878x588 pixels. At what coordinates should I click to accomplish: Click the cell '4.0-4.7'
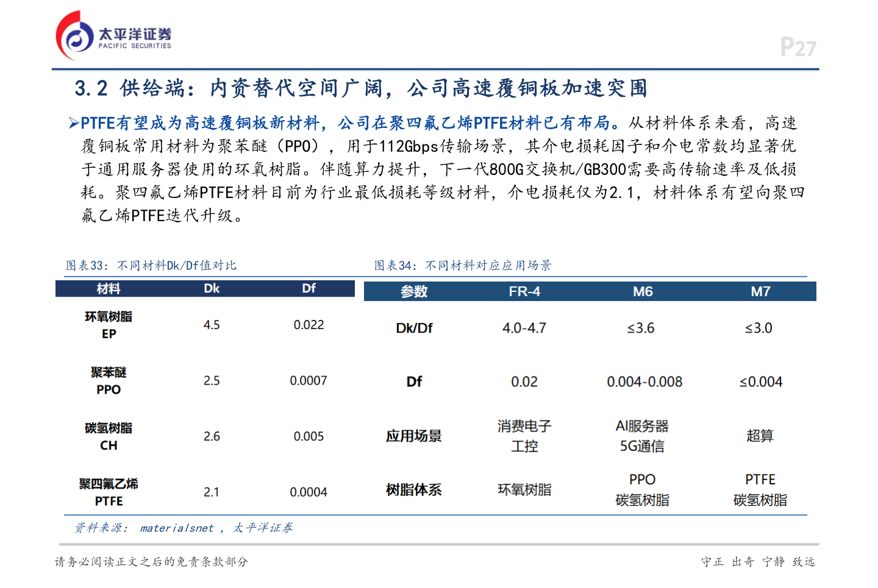[524, 328]
